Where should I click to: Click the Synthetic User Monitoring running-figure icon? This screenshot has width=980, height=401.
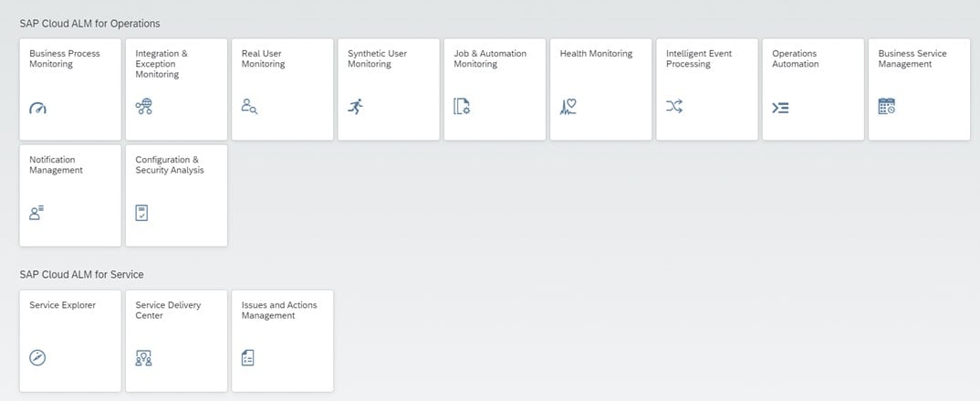click(356, 107)
